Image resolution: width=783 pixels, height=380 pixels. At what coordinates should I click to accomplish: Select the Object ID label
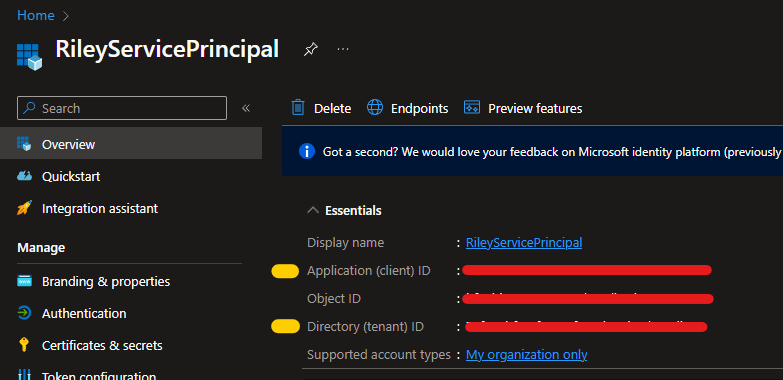click(334, 299)
